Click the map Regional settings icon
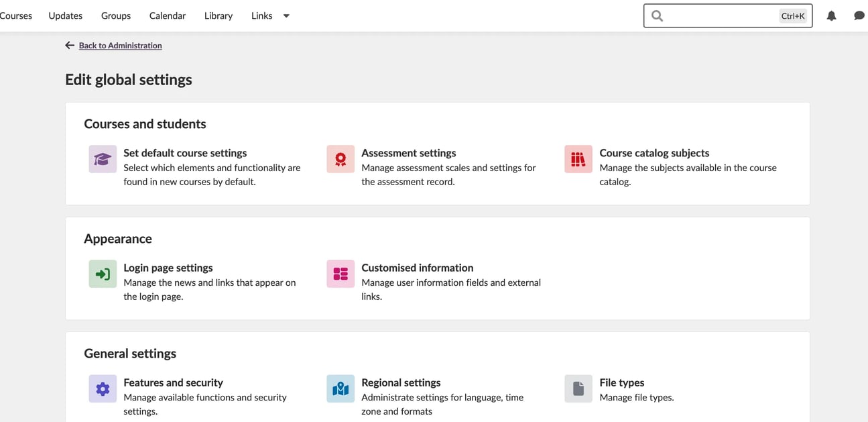The width and height of the screenshot is (868, 422). point(340,389)
